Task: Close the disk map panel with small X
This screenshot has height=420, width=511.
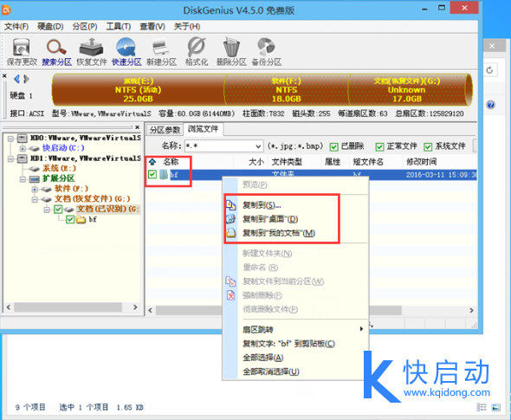Action: (x=4, y=76)
